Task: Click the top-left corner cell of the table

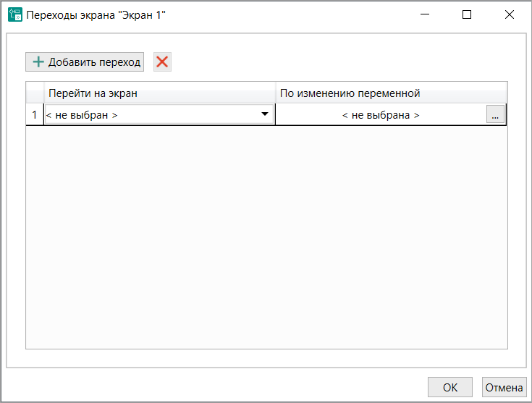Action: pyautogui.click(x=35, y=93)
